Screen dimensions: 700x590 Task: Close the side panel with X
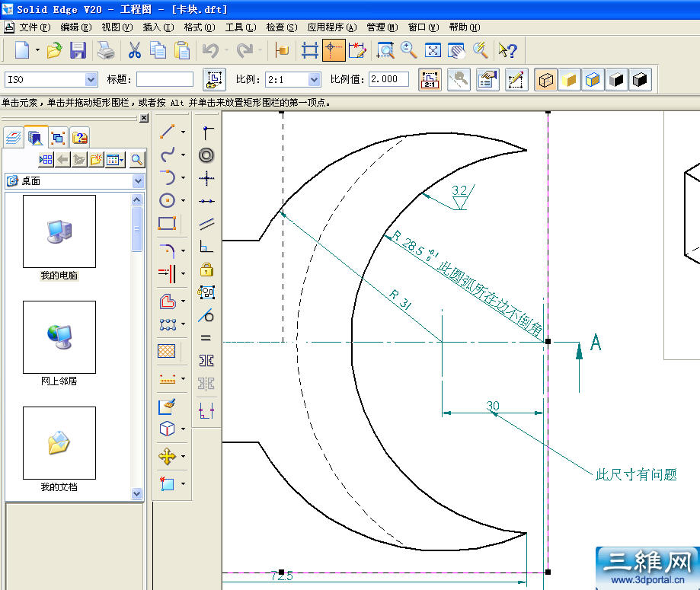[x=144, y=118]
